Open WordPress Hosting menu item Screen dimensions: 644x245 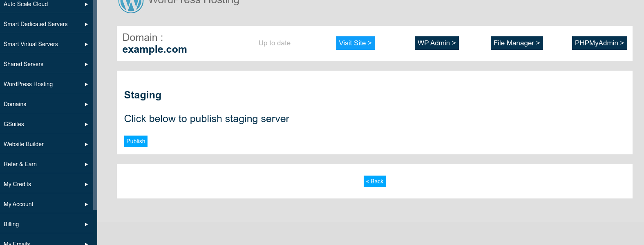(28, 84)
